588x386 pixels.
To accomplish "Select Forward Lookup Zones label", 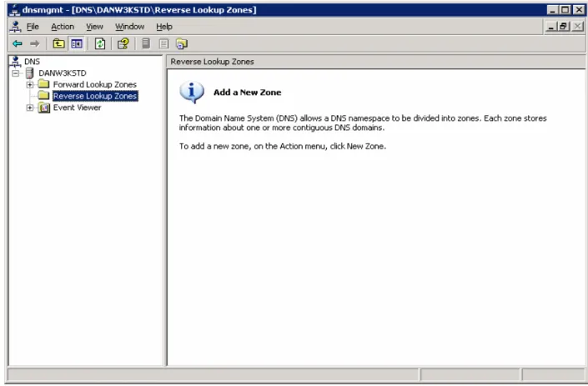I will point(94,85).
